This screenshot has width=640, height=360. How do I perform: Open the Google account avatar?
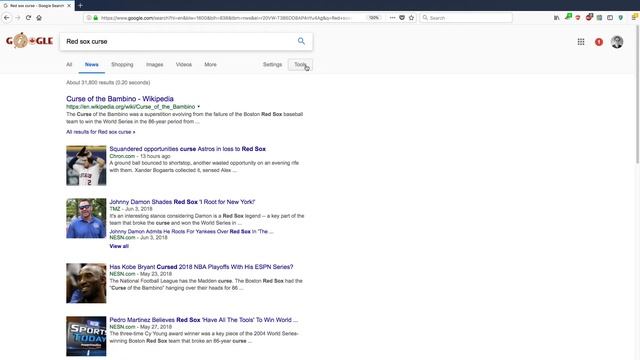point(617,42)
